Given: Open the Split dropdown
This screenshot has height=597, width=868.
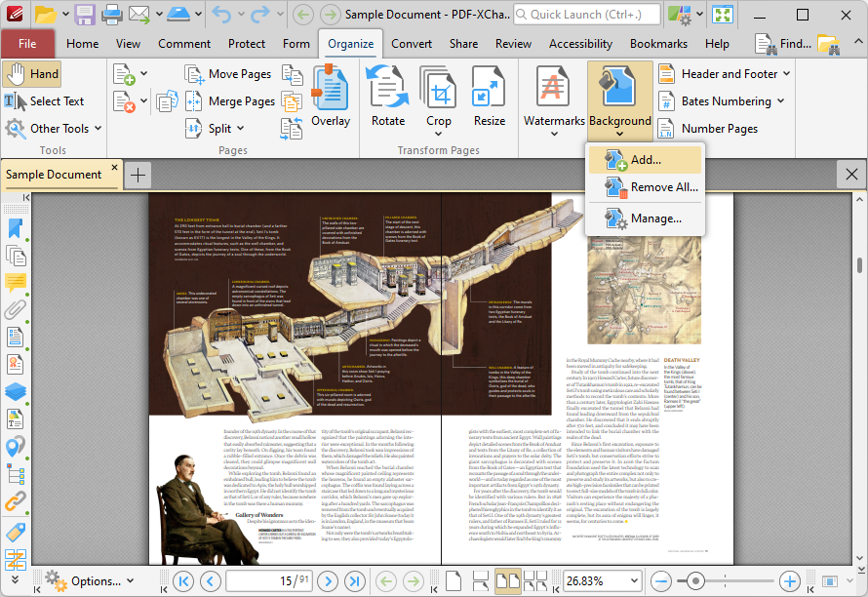Looking at the screenshot, I should 215,129.
